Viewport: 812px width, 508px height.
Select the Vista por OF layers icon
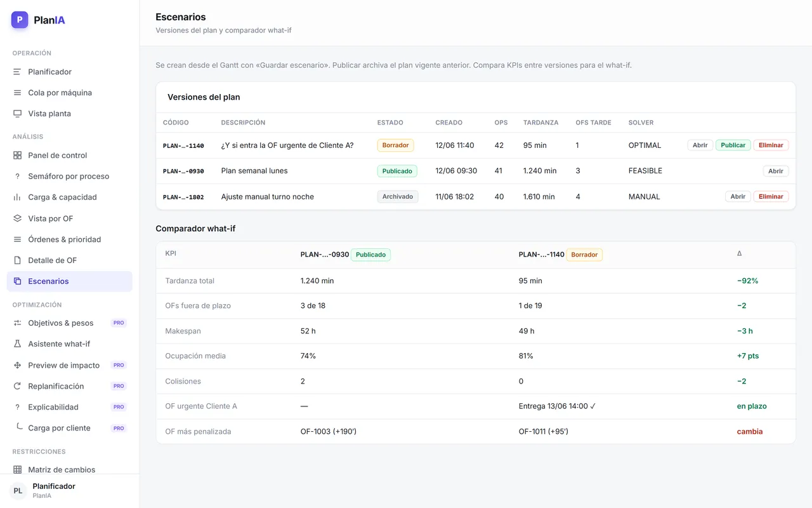17,218
